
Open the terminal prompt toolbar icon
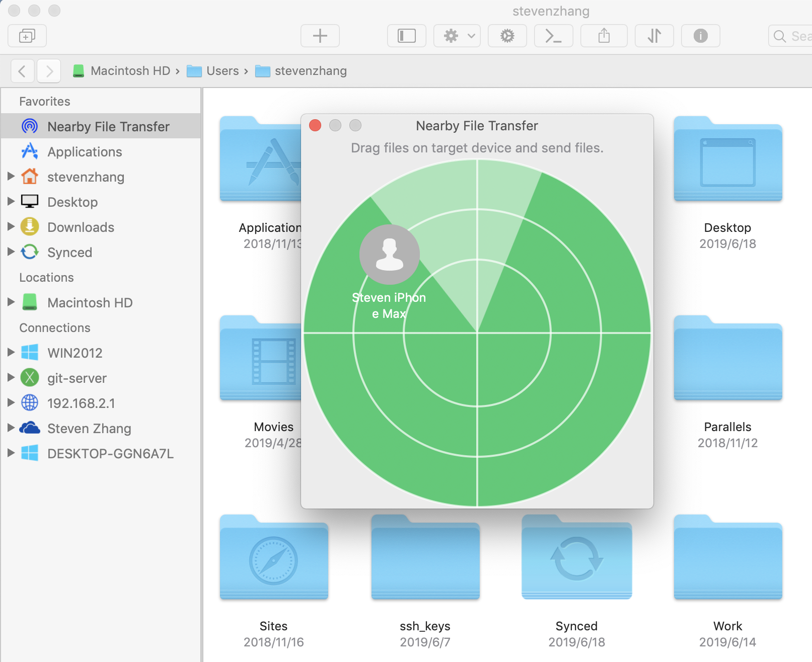(x=554, y=36)
